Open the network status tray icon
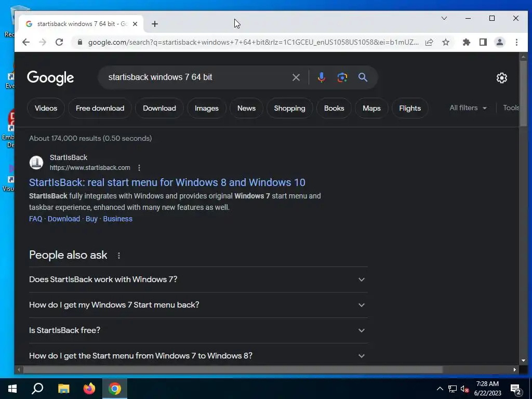Viewport: 532px width, 399px height. pos(453,389)
